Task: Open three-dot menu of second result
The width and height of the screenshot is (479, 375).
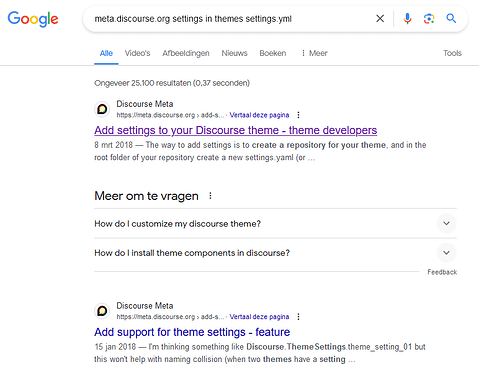Action: coord(298,317)
